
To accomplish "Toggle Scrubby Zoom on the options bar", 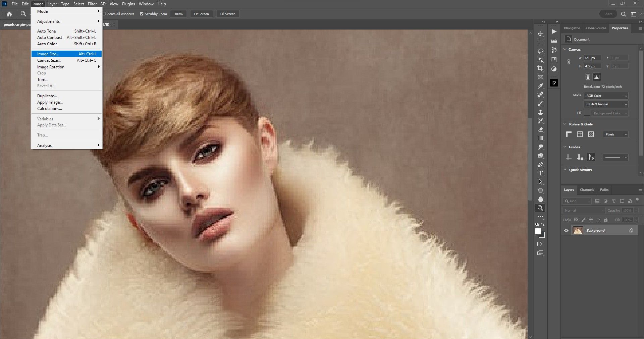I will [142, 14].
